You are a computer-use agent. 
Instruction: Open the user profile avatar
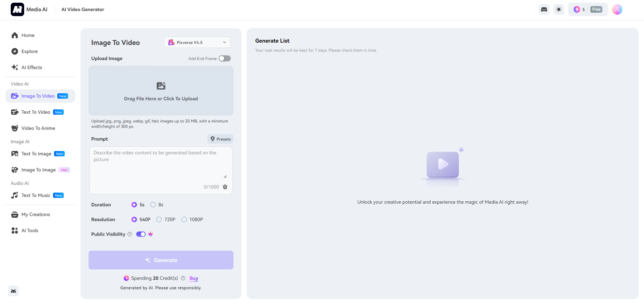(x=617, y=9)
